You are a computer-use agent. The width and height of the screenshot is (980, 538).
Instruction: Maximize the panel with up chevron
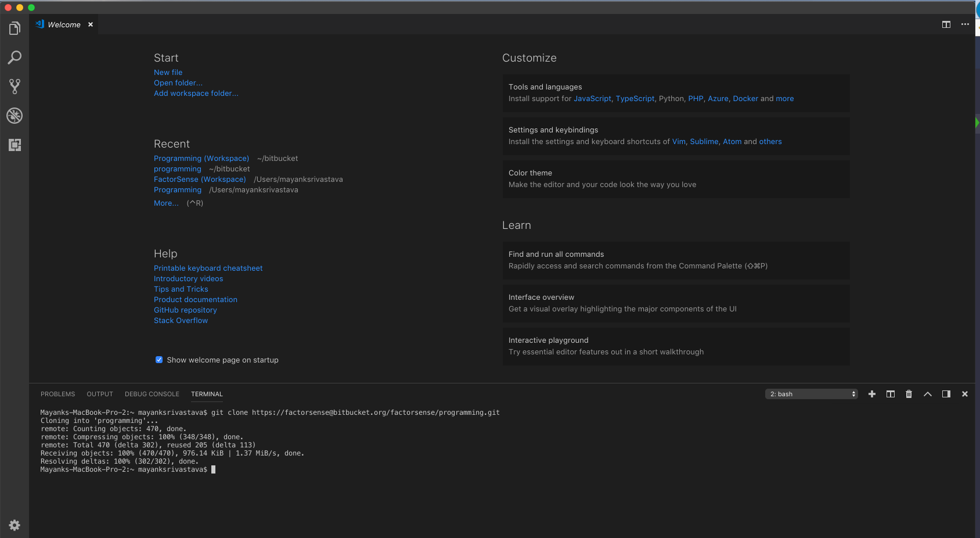[928, 394]
